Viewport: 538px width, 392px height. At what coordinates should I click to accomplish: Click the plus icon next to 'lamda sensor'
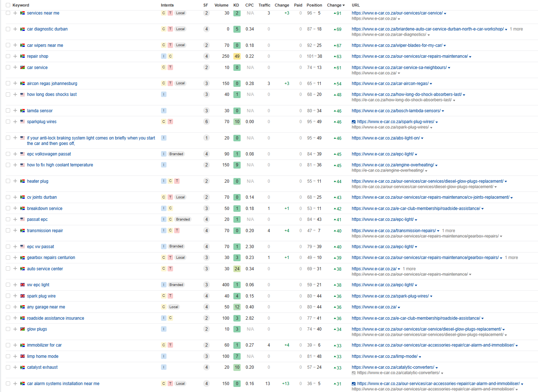point(15,110)
